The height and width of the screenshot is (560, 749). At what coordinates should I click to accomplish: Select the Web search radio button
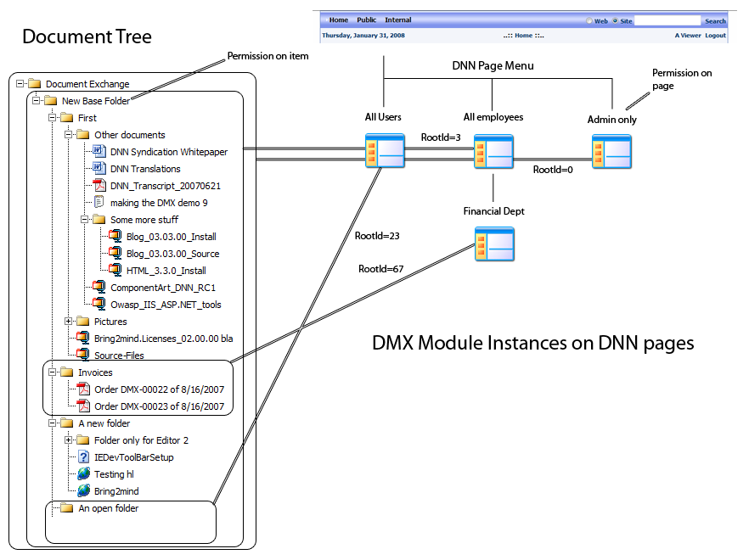pos(590,21)
